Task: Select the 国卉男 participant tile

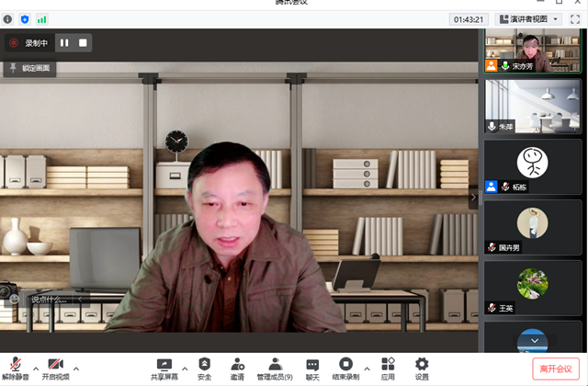Action: click(533, 227)
